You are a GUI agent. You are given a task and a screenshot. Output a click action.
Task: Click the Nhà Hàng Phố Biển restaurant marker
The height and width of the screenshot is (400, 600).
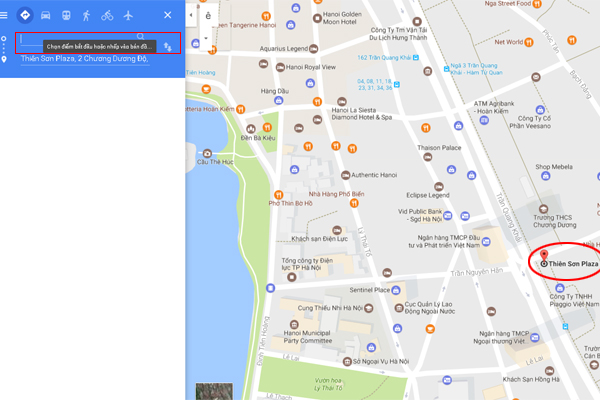tap(354, 203)
